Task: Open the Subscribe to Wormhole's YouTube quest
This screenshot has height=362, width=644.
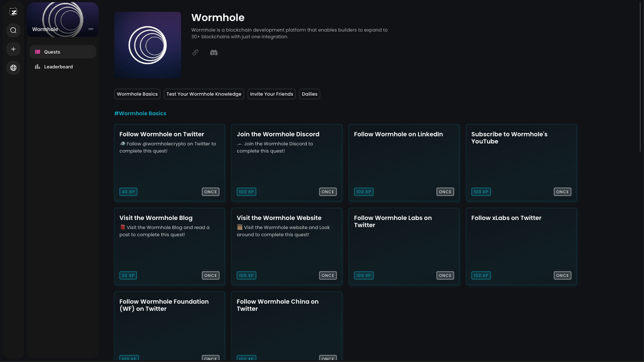Action: [x=521, y=163]
